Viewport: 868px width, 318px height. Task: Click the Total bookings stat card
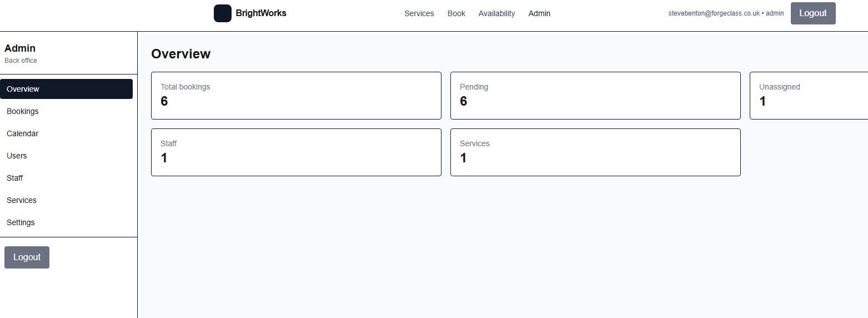click(296, 96)
